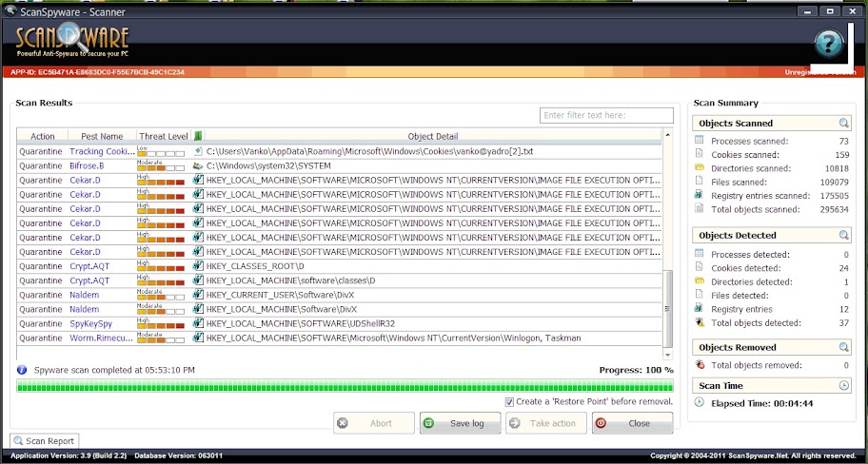868x464 pixels.
Task: Select the HKEY_LOCAL_MACHINE\SOFTWARE\UDShellR32 entry
Action: [x=301, y=323]
